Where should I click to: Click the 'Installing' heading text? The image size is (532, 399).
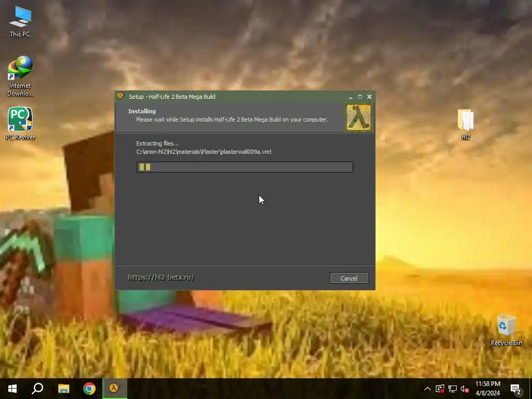142,111
